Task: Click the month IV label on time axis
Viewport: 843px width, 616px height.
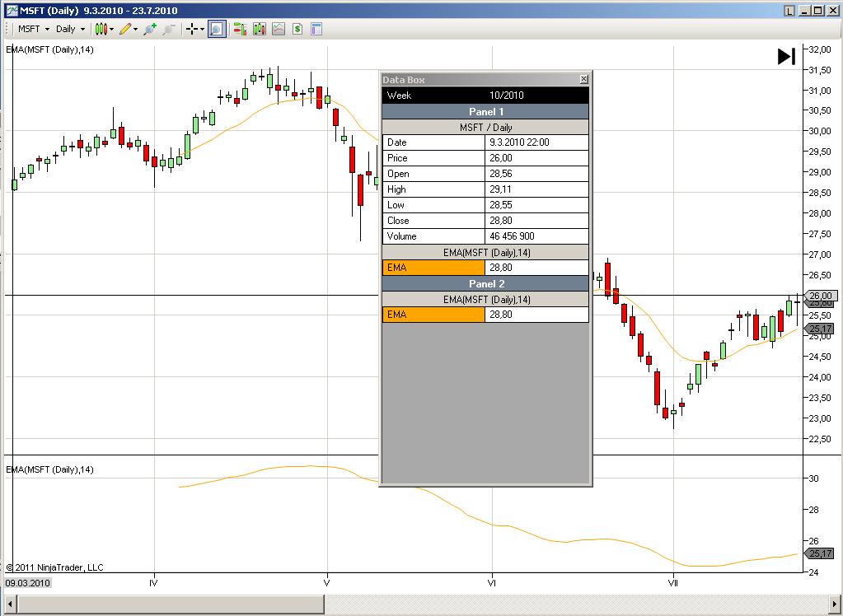Action: pyautogui.click(x=153, y=583)
